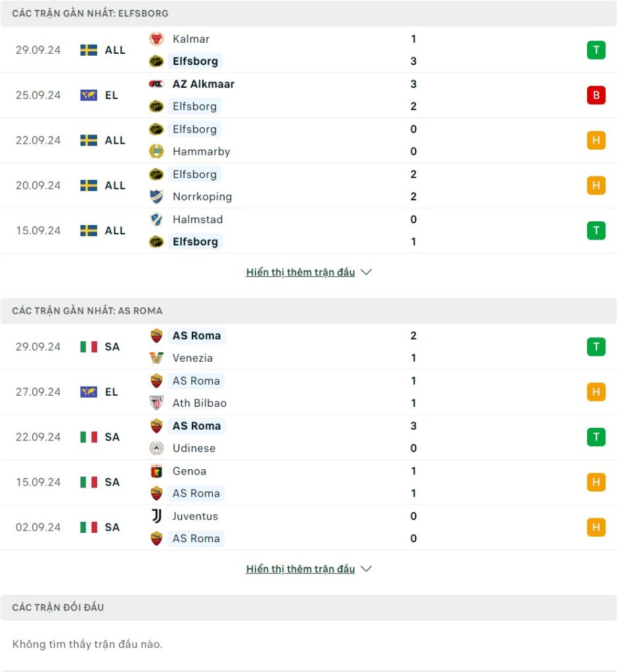Click the Genoa team crest

click(156, 471)
